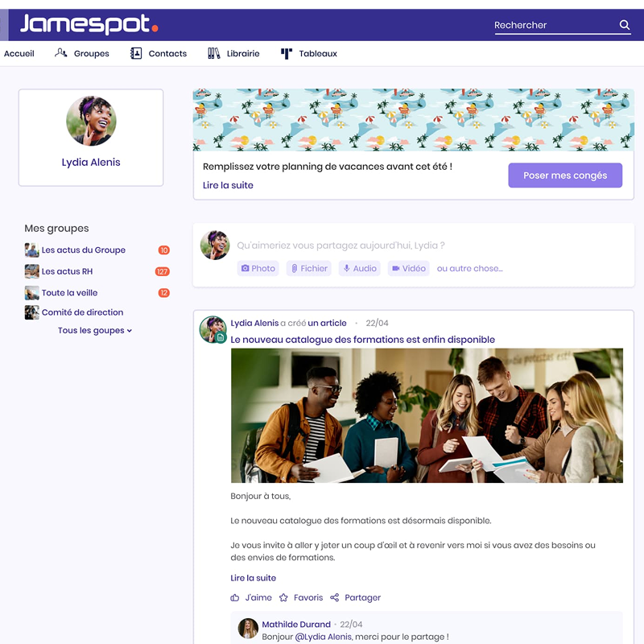Open the students article photo
This screenshot has width=644, height=644.
click(427, 415)
